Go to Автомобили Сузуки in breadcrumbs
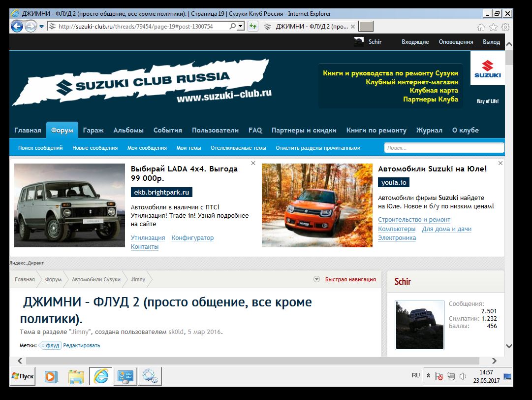532x400 pixels. pos(96,279)
